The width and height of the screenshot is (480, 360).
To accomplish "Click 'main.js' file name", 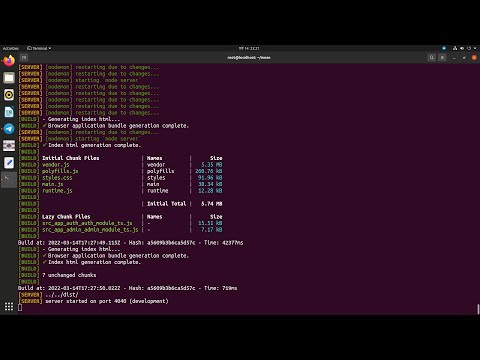I will pos(52,184).
